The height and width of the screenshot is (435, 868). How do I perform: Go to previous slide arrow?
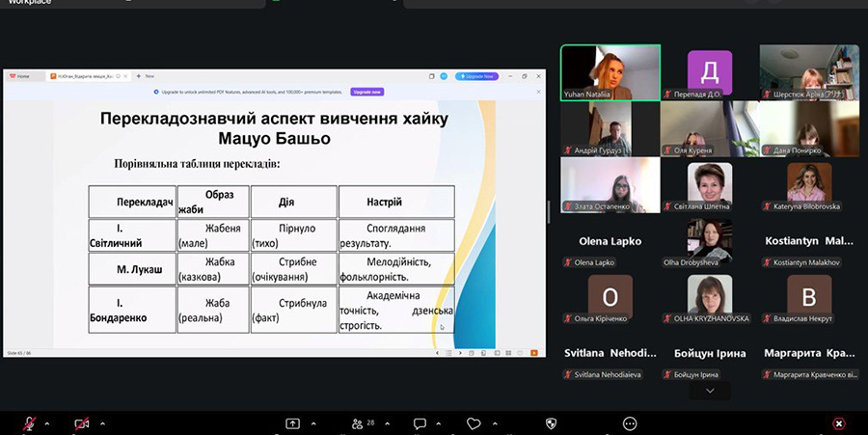tap(437, 353)
